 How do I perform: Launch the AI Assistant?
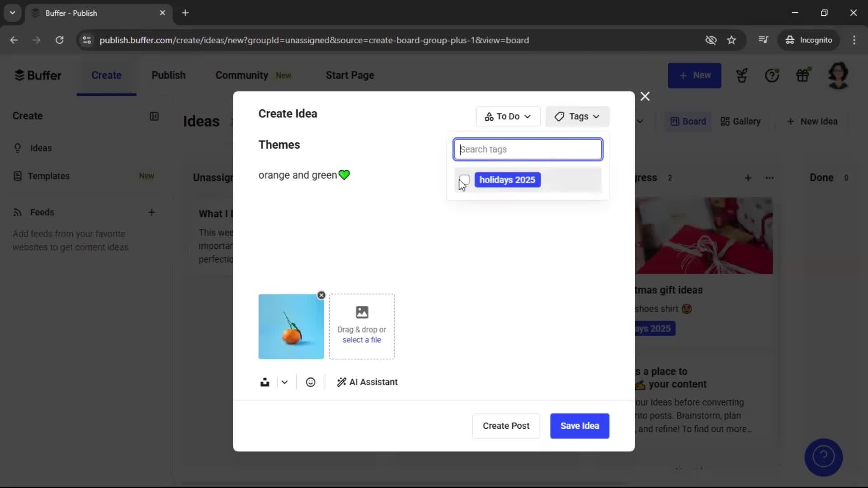tap(367, 382)
